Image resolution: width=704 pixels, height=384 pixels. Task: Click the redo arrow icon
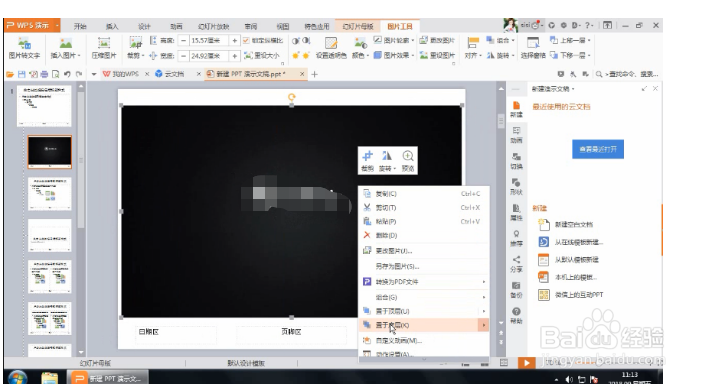[x=79, y=74]
